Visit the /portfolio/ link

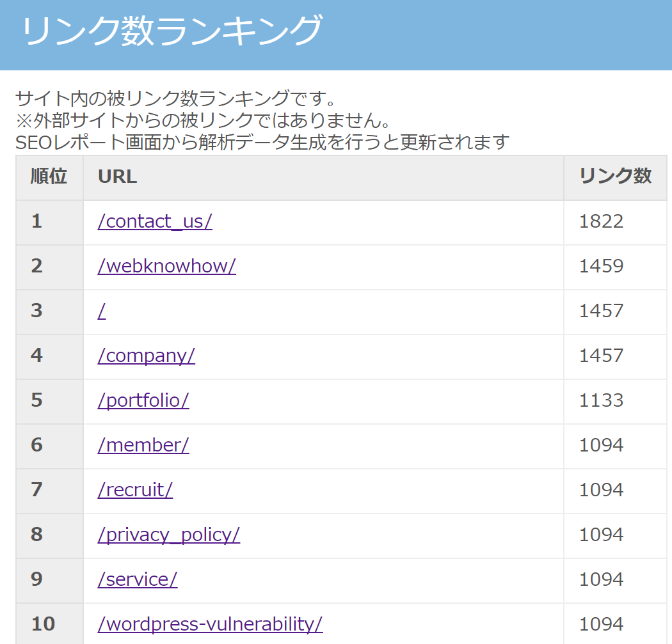point(143,400)
